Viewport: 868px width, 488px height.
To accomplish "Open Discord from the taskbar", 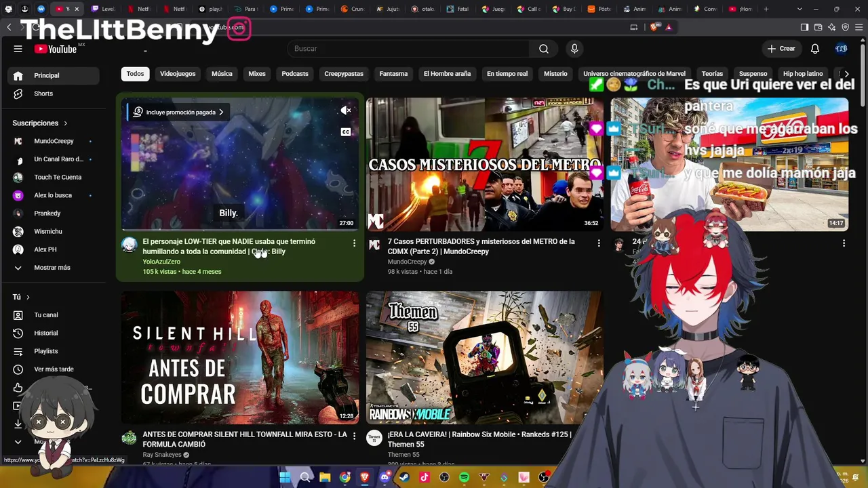I will (385, 477).
